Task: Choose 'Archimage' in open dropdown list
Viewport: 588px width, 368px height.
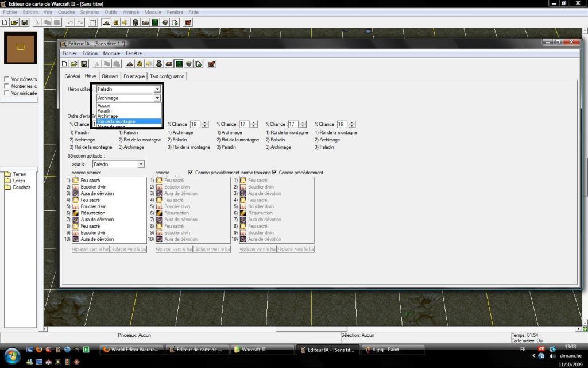Action: tap(129, 116)
